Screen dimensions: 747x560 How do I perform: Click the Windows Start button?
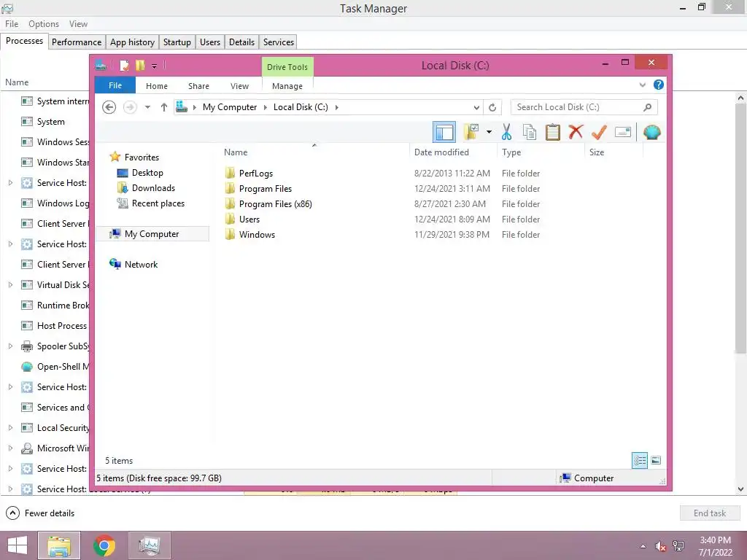pos(18,545)
